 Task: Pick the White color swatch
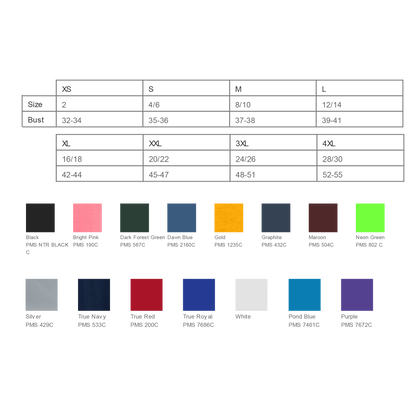251,295
